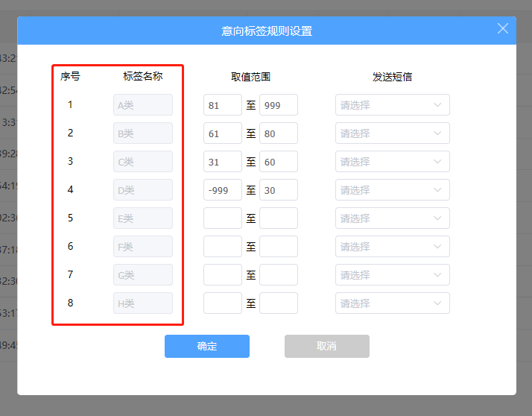This screenshot has height=416, width=532.
Task: Focus the range start field containing 61
Action: pos(222,133)
